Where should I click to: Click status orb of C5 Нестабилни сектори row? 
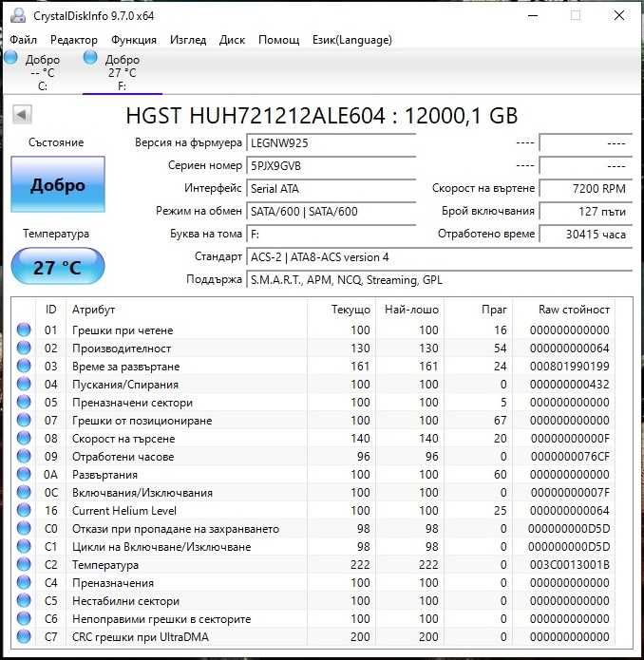[x=24, y=601]
